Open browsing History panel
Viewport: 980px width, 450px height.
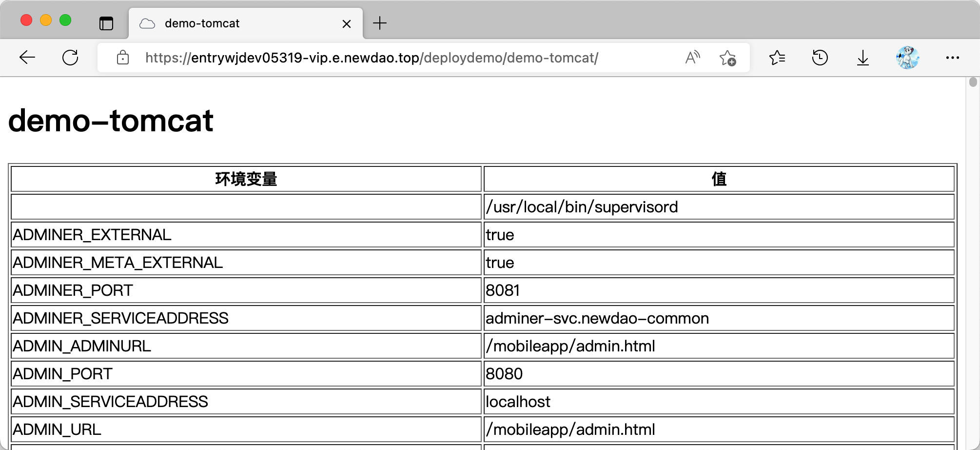(820, 58)
